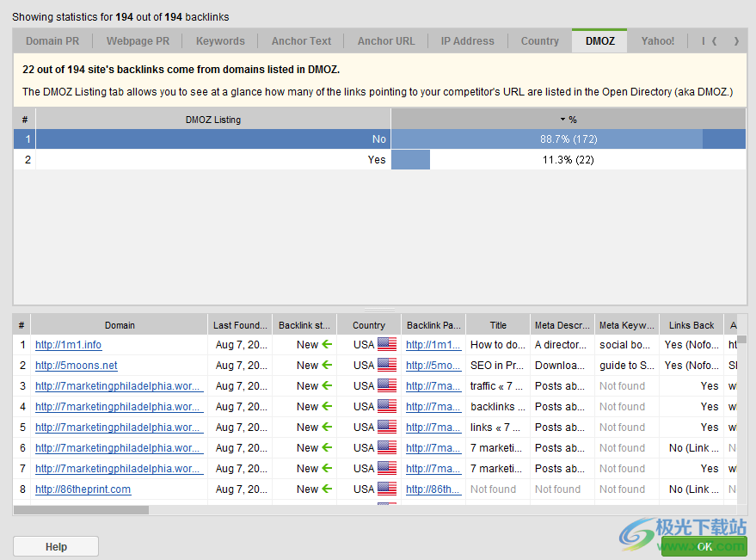This screenshot has height=560, width=756.
Task: Sort by the Meta Keyw... column header
Action: [x=627, y=325]
